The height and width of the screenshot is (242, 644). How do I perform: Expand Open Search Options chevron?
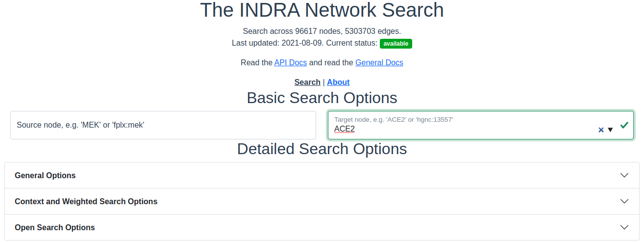coord(624,227)
